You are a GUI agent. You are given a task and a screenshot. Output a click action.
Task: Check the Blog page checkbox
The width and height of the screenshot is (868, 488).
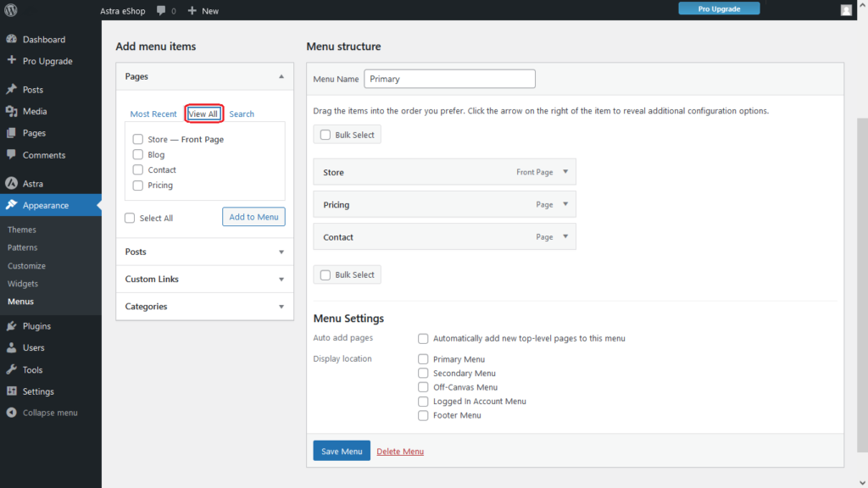tap(138, 155)
